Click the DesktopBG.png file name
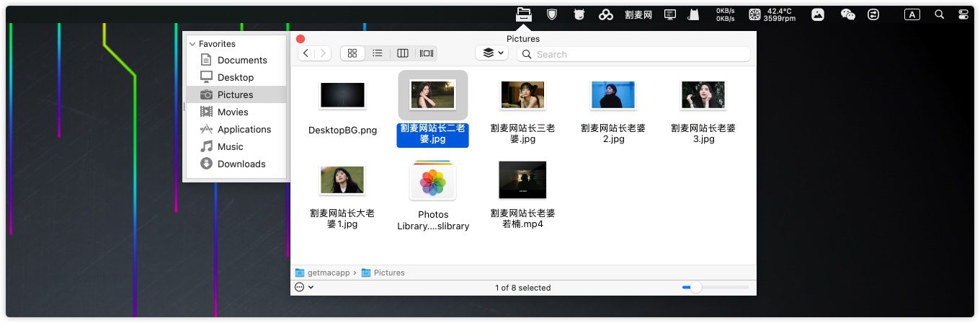 pyautogui.click(x=342, y=130)
